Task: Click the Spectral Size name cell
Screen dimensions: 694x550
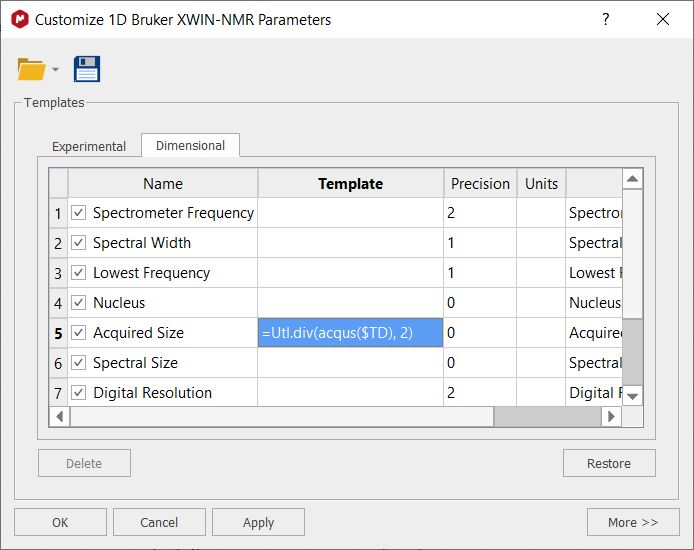Action: click(163, 363)
